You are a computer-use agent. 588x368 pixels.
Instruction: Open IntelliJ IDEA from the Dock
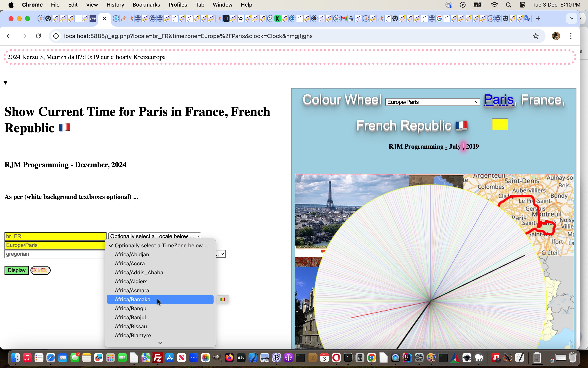[x=407, y=358]
